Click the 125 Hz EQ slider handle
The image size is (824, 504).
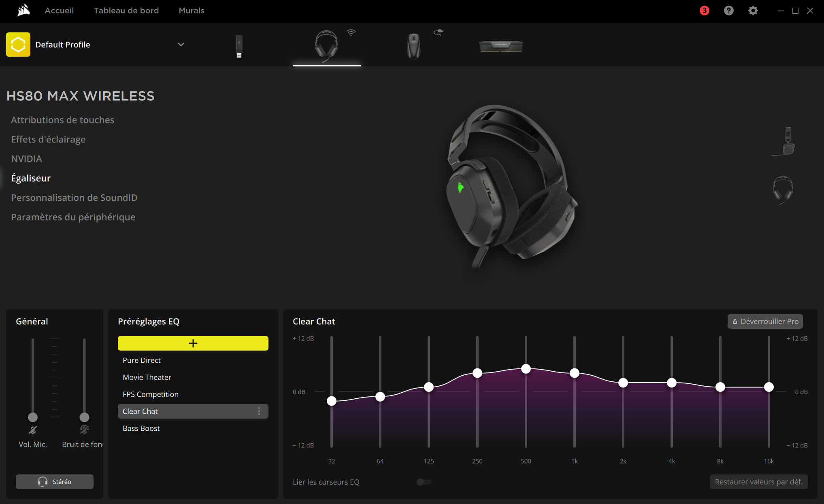429,387
